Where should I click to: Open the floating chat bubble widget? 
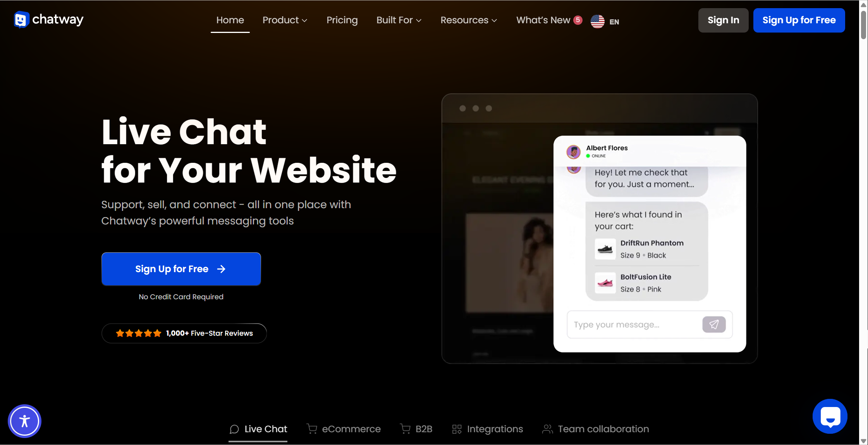[830, 416]
